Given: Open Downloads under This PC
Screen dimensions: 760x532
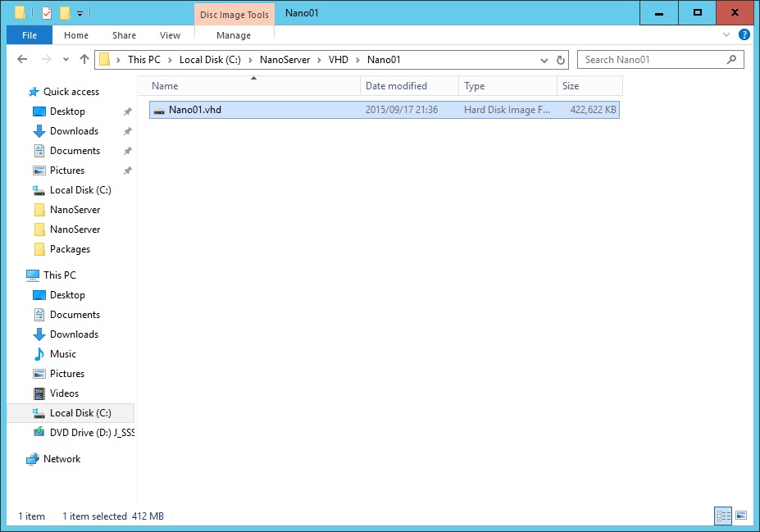Looking at the screenshot, I should [74, 334].
